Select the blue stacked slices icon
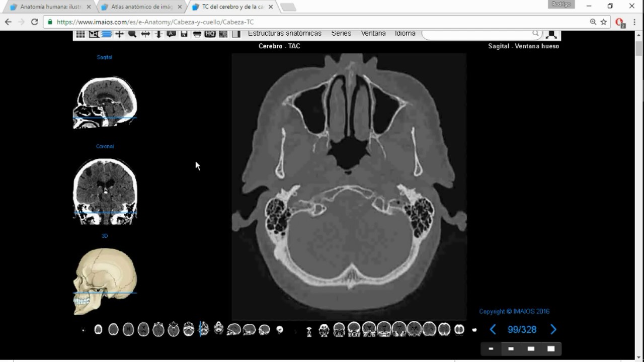The height and width of the screenshot is (362, 644). click(x=106, y=34)
